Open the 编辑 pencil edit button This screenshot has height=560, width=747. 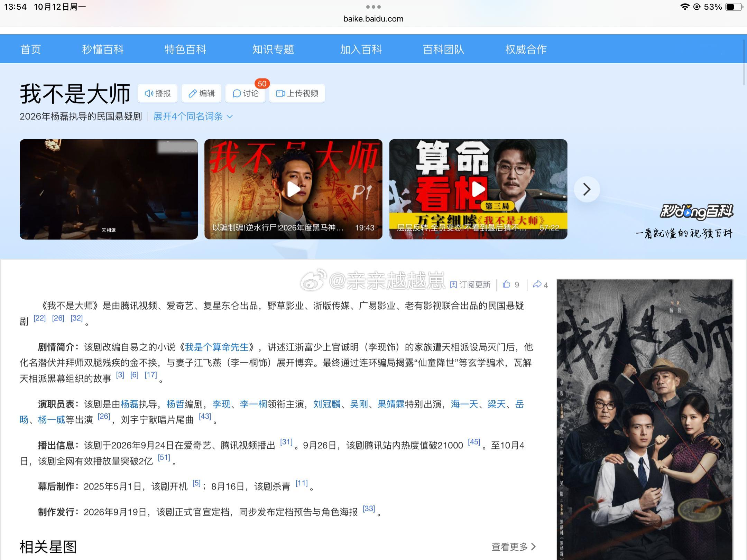202,93
